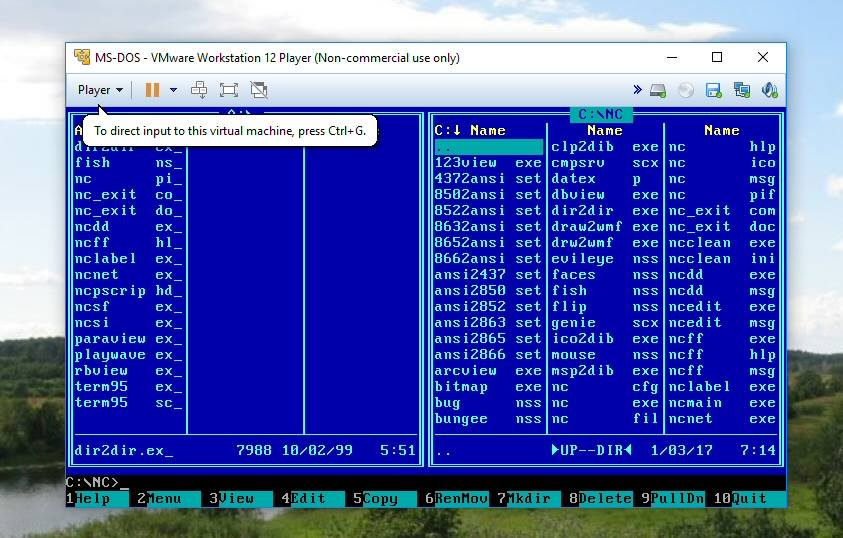Click the CD/DVD drive icon
Viewport: 843px width, 538px height.
(x=685, y=90)
